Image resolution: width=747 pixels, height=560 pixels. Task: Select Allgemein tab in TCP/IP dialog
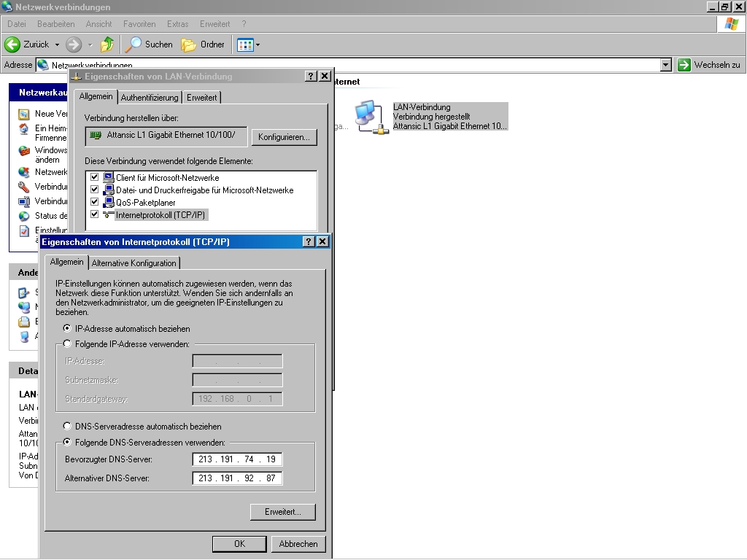point(66,262)
